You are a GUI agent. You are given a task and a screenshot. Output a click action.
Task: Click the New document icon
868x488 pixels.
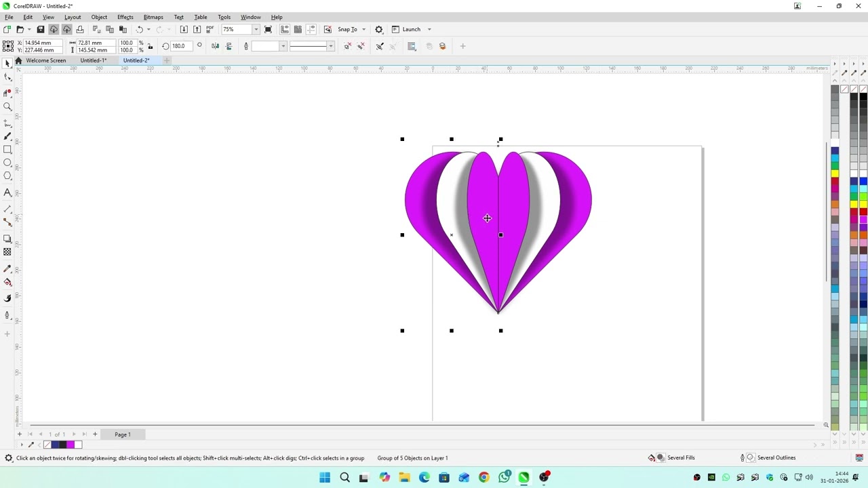point(7,29)
